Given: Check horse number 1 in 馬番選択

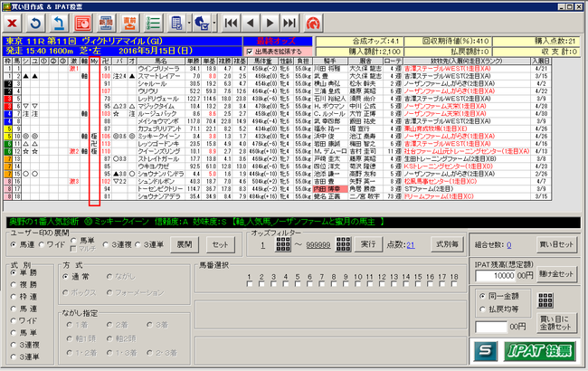Looking at the screenshot, I should tap(250, 284).
